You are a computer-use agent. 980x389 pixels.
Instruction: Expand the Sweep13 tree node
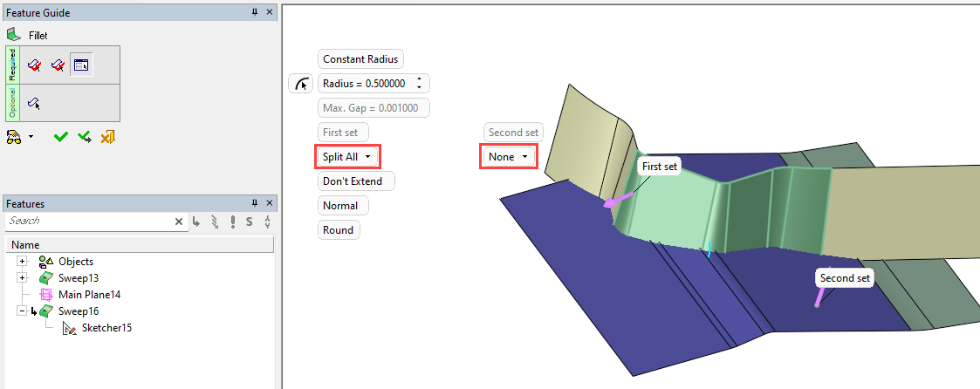22,277
